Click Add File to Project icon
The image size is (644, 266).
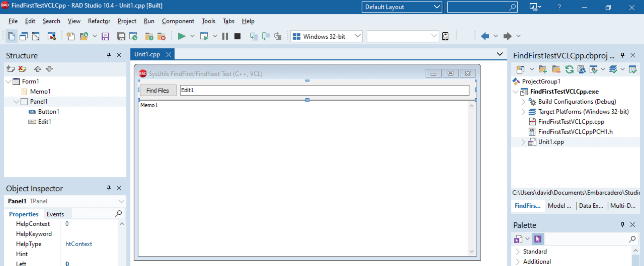point(149,36)
